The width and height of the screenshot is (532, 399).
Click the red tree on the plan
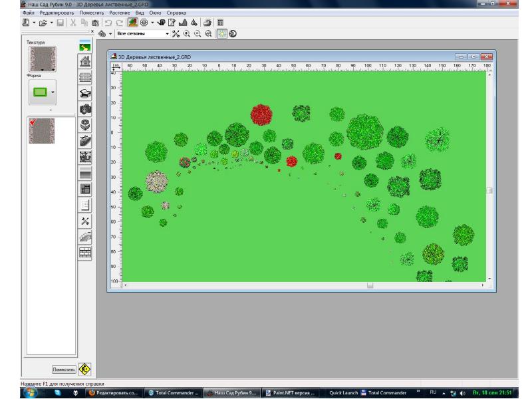(x=261, y=114)
